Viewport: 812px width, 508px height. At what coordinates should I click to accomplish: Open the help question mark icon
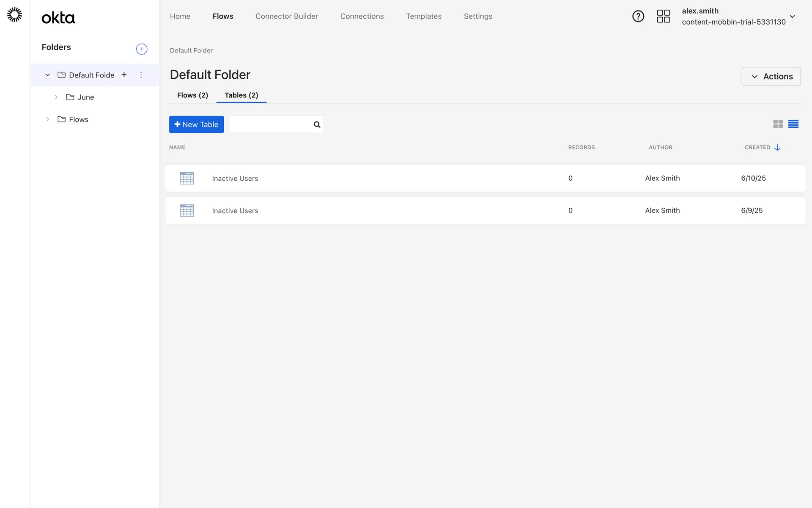(x=638, y=17)
